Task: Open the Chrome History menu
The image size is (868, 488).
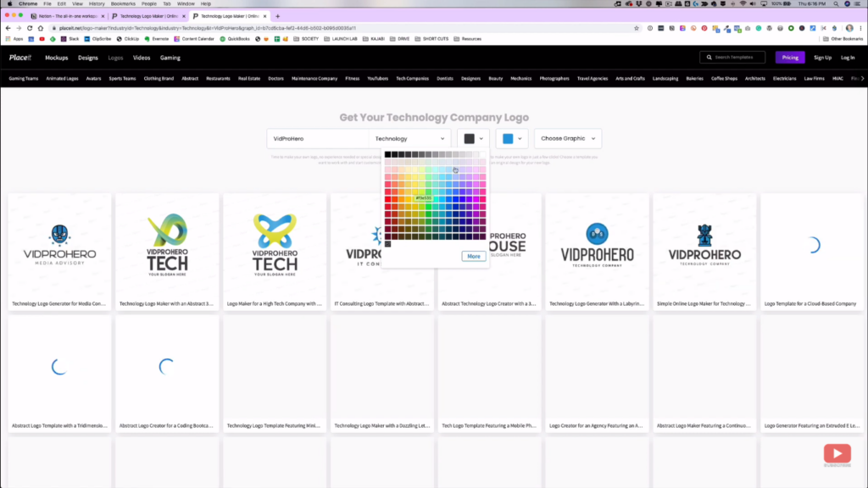Action: tap(97, 4)
